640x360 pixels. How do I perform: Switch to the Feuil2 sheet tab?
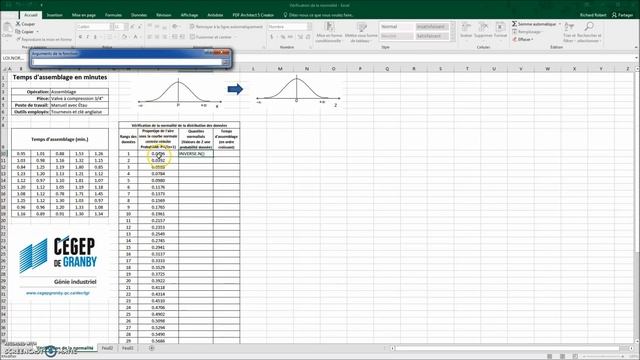tap(107, 348)
